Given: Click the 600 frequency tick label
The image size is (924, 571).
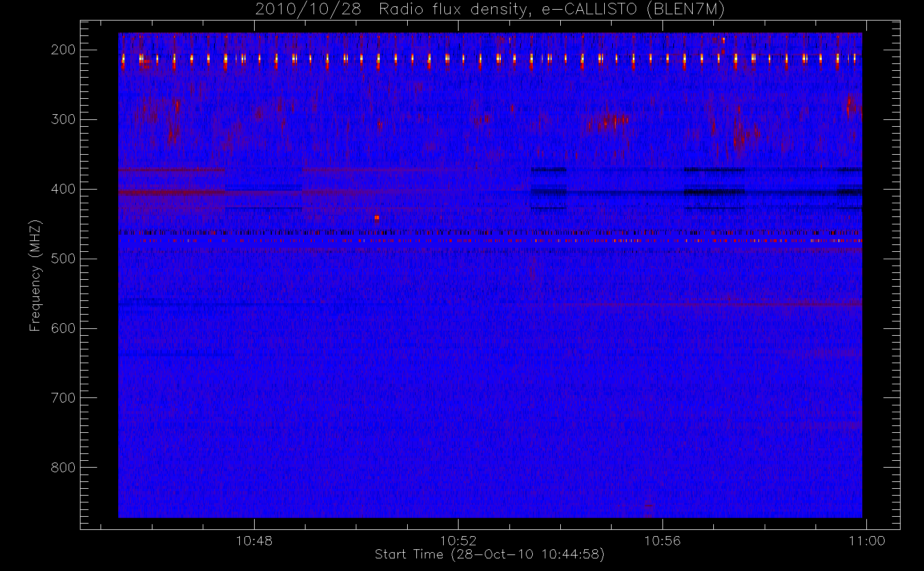Looking at the screenshot, I should [x=63, y=328].
